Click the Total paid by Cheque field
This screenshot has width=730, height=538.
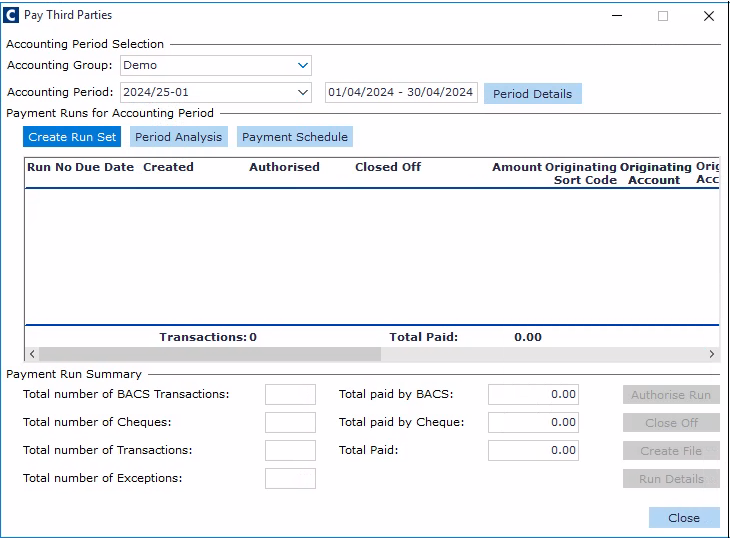533,423
